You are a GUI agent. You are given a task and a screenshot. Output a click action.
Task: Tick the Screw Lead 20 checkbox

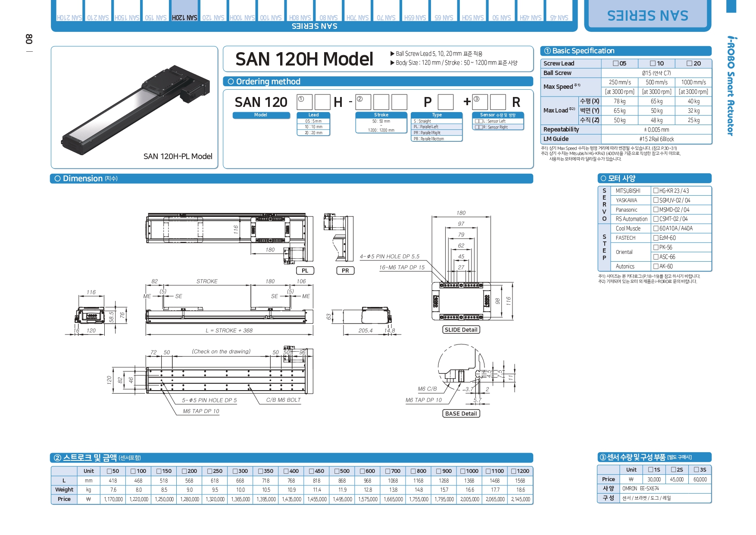(x=690, y=63)
